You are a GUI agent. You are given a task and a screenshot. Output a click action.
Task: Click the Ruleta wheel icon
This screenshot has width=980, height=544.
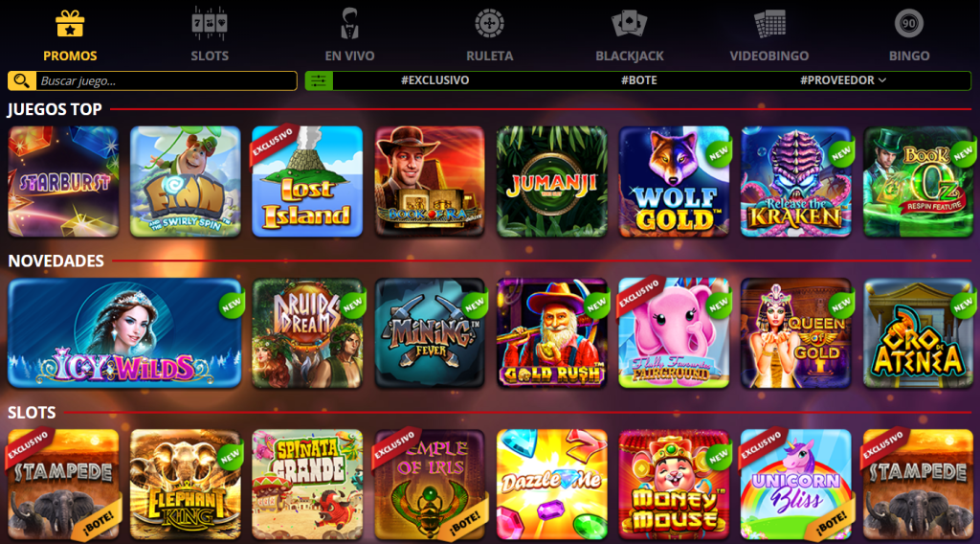[x=489, y=23]
